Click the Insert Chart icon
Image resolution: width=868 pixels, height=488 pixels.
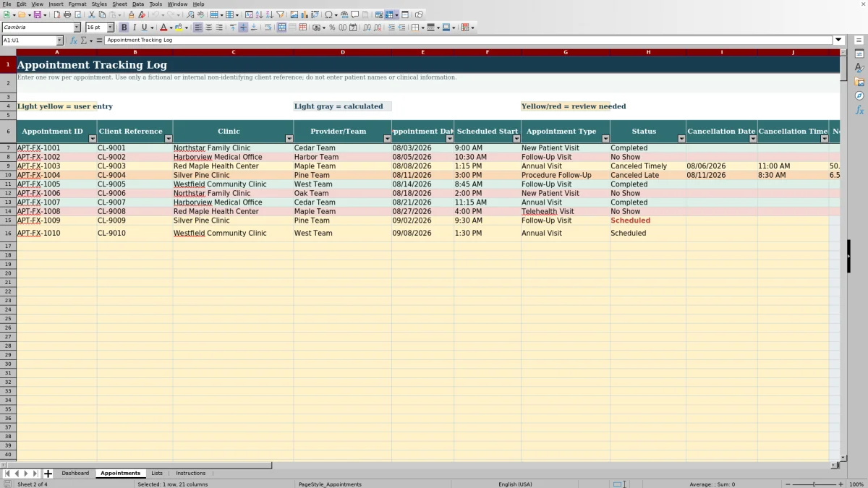coord(305,14)
